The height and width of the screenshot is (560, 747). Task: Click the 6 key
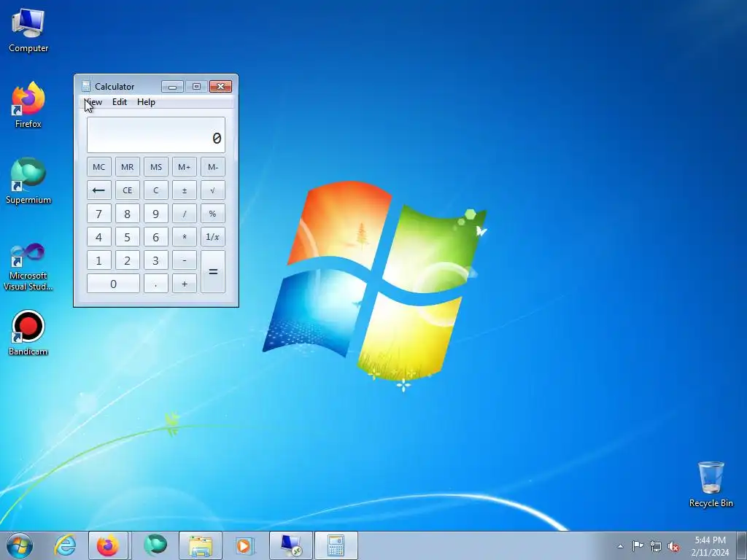[156, 237]
